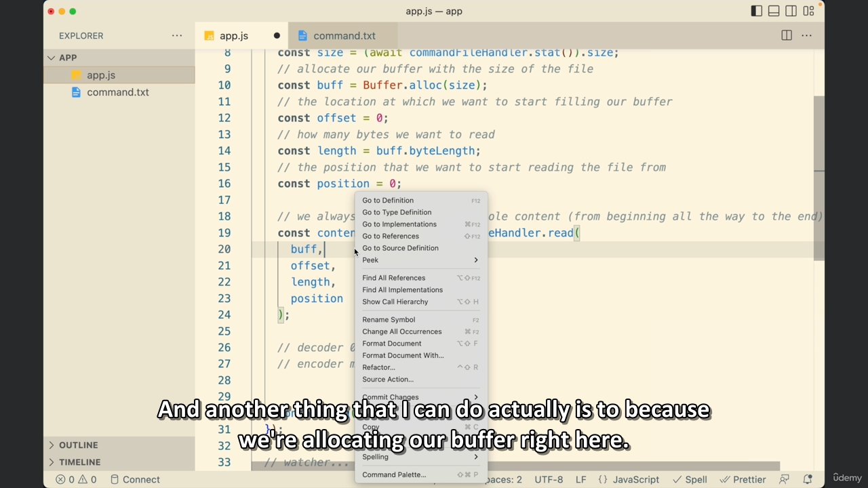Screen dimensions: 868x488
Task: Click line number 12 in the gutter
Action: (x=224, y=118)
